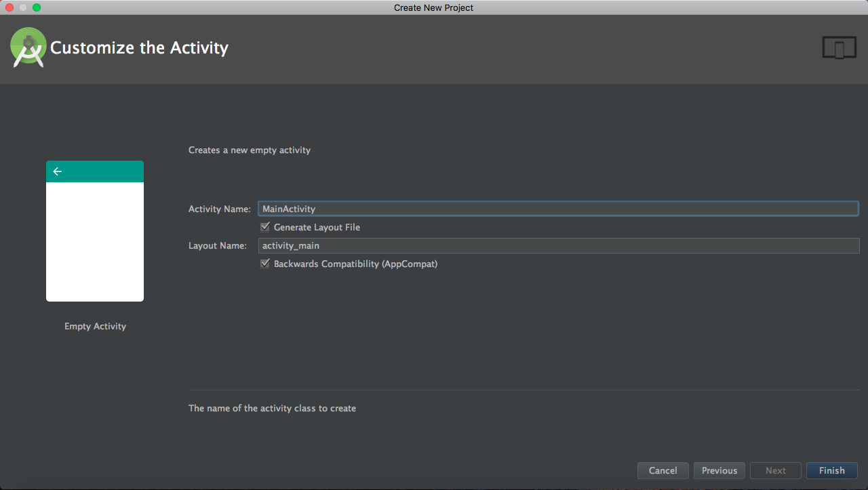Focus the Activity Name input field
Viewport: 868px width, 490px height.
[558, 209]
